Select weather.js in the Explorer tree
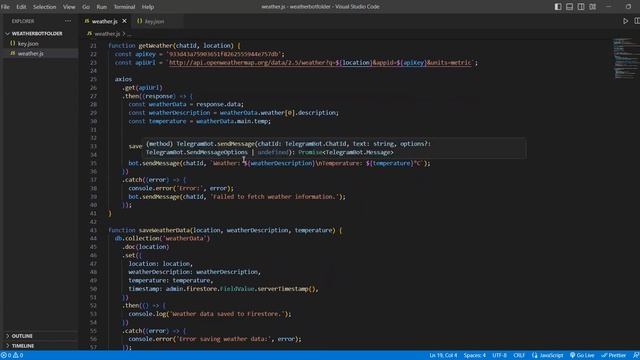640x360 pixels. (30, 53)
